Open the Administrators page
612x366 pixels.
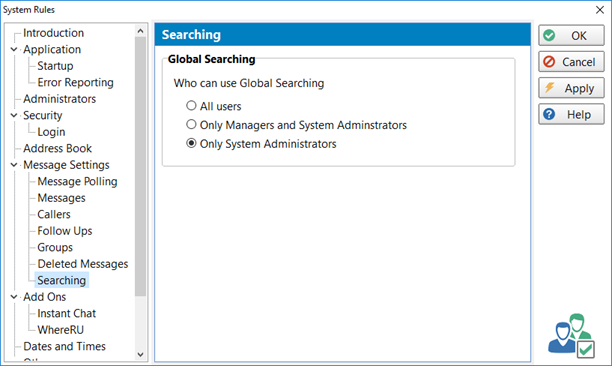click(59, 99)
